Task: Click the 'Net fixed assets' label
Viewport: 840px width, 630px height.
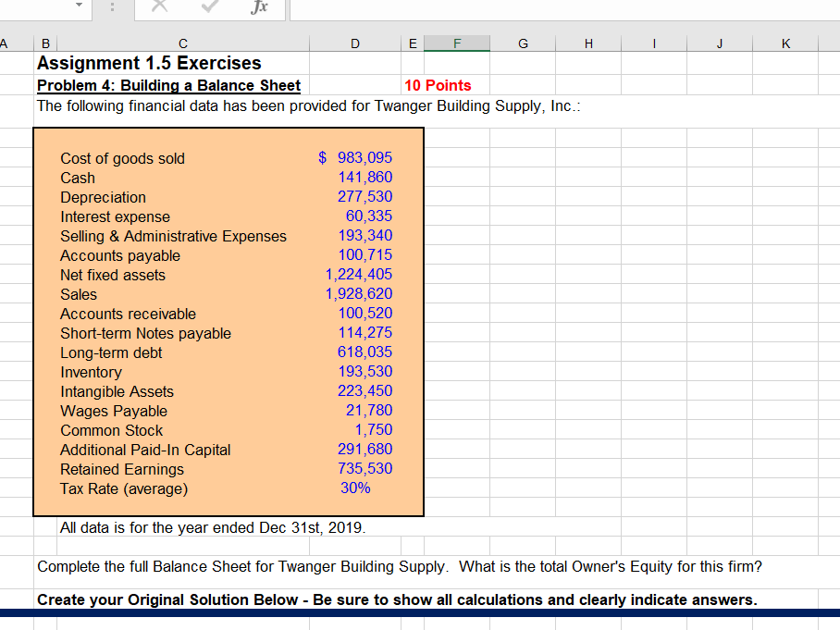Action: 113,276
